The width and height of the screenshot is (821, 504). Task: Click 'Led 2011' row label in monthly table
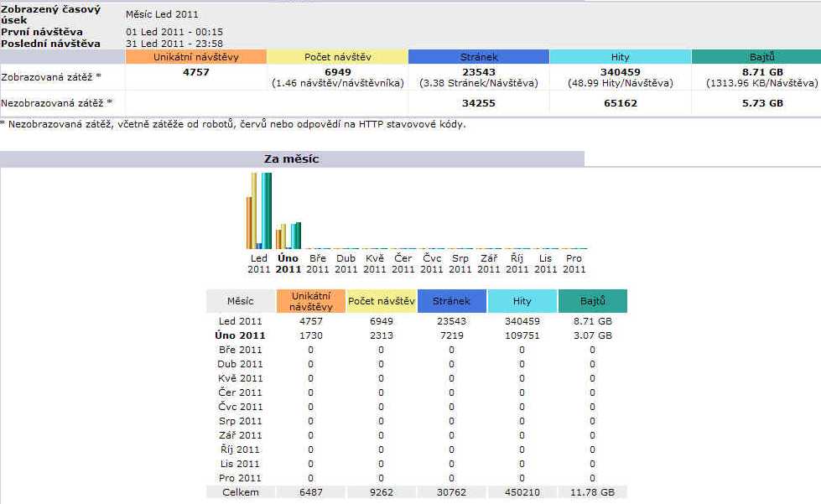(x=241, y=321)
